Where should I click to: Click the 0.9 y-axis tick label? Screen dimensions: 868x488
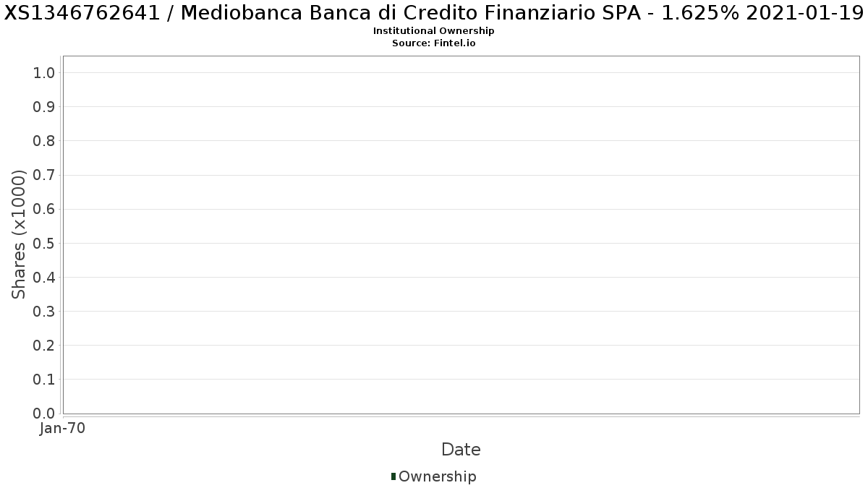pos(44,106)
